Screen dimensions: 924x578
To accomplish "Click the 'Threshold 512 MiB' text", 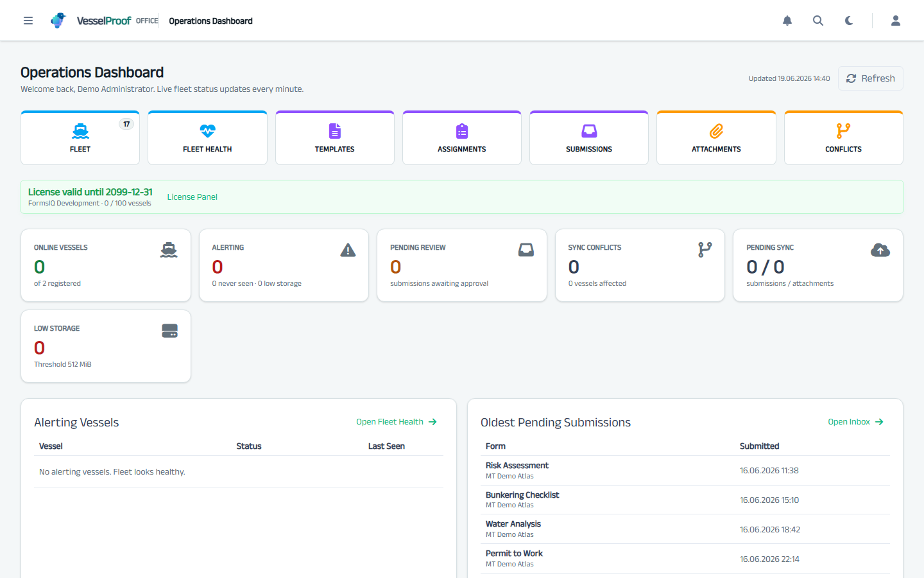I will click(63, 364).
